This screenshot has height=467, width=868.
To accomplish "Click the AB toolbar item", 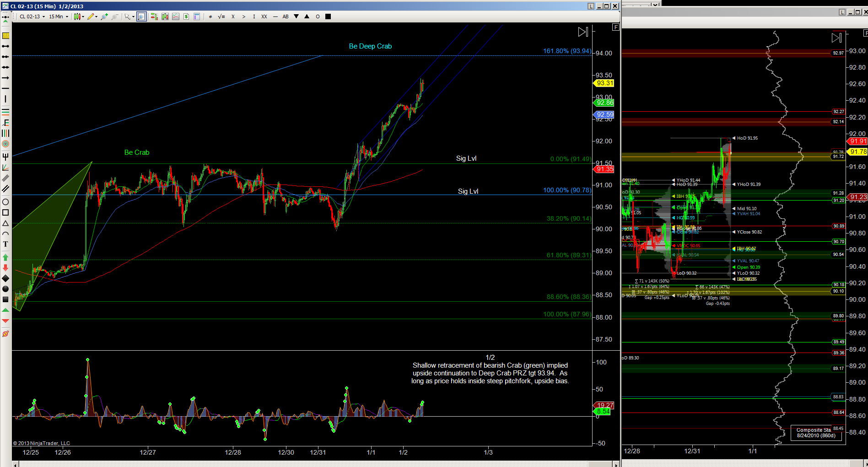I will click(286, 17).
